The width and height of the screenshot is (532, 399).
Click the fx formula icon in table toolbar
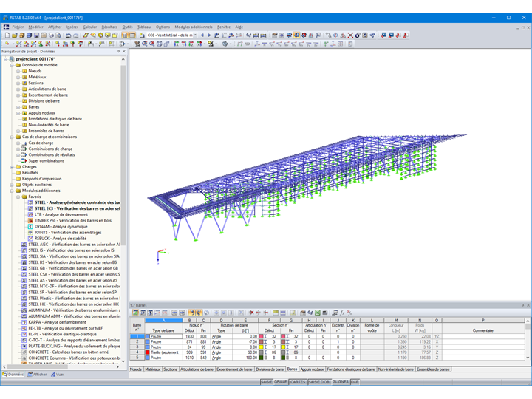342,313
